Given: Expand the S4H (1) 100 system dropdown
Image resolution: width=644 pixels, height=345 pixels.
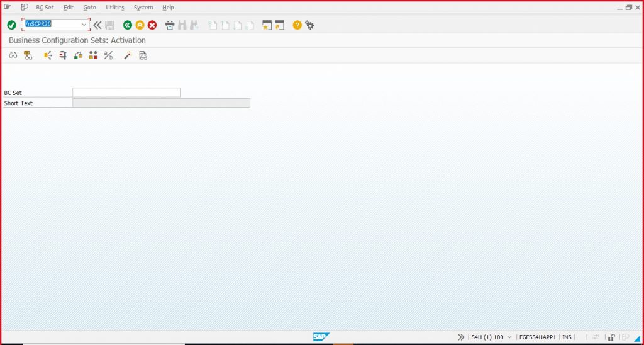Looking at the screenshot, I should [509, 337].
